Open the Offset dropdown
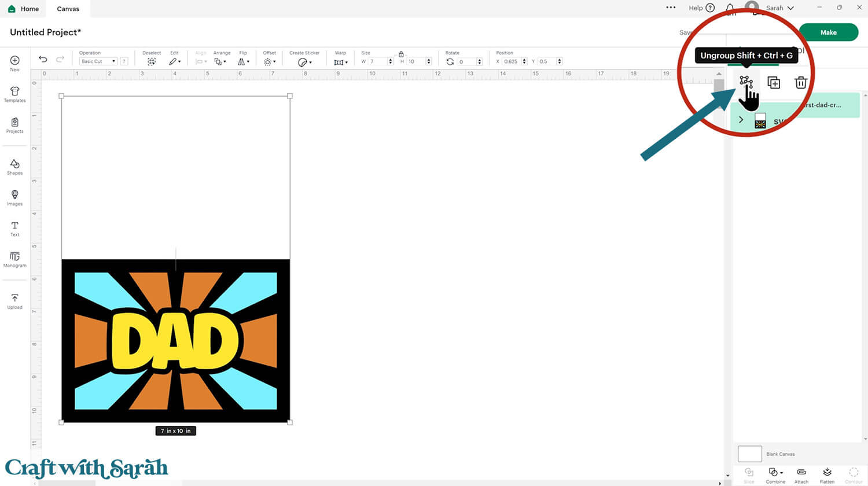 pyautogui.click(x=270, y=61)
